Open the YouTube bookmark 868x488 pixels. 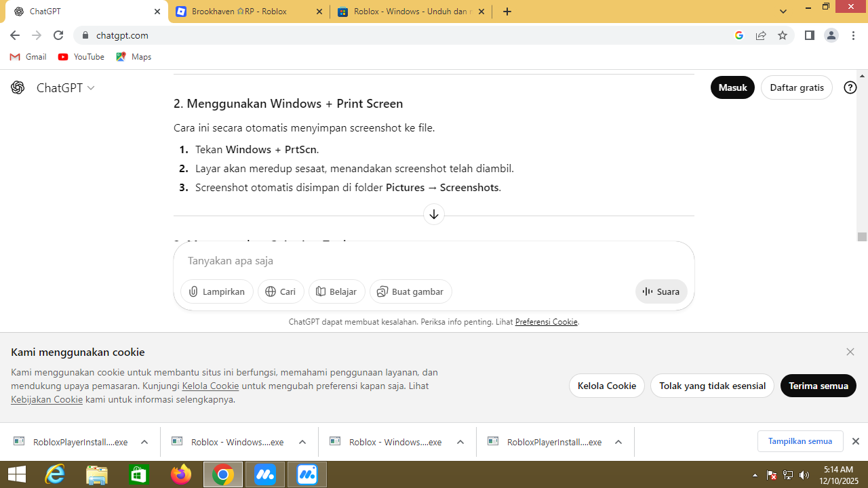(x=81, y=57)
